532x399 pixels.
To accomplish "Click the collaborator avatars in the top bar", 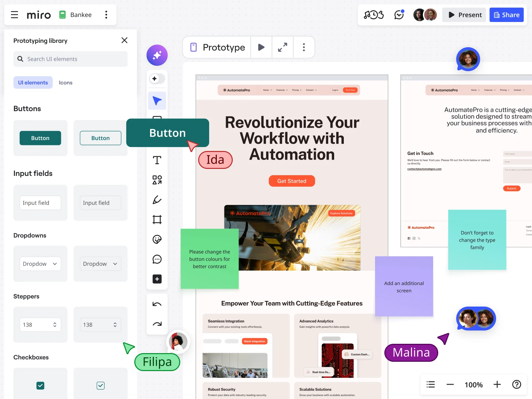I will click(x=425, y=15).
